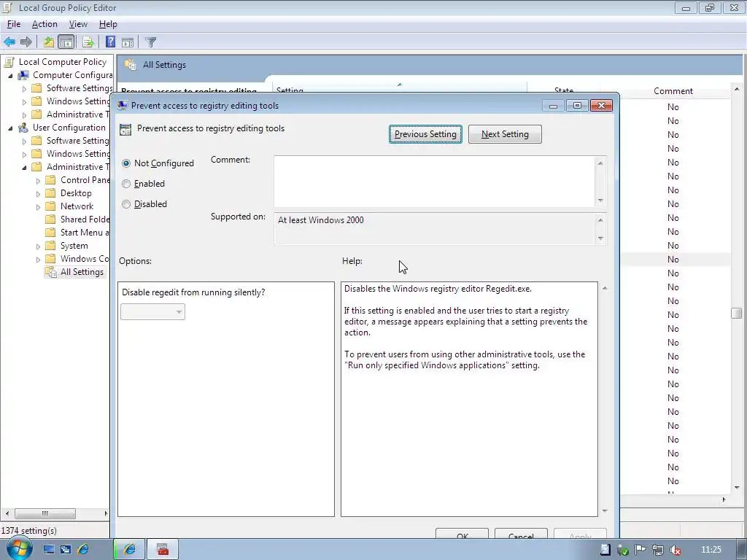Switch to the Internet Explorer taskbar button
Screen dimensions: 747x560
tap(129, 550)
